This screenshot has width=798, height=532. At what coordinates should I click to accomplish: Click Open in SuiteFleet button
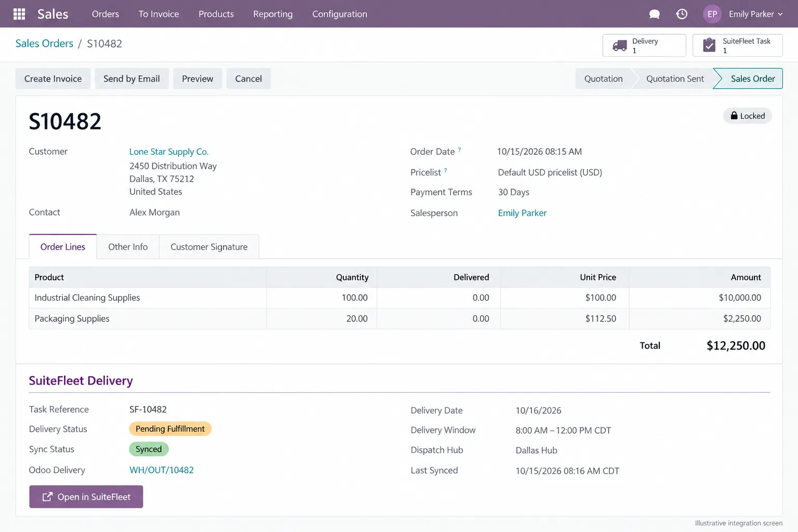coord(86,497)
